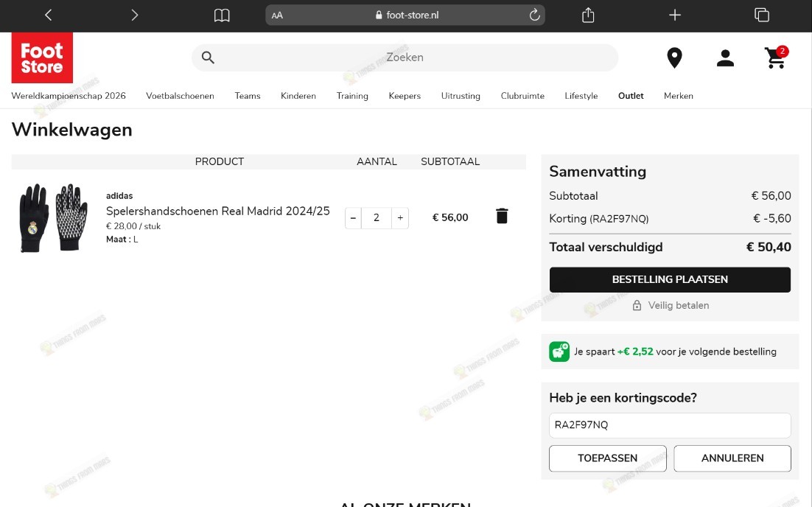The image size is (812, 507).
Task: Click the Totaal verschuldigd € 50,40 amount
Action: [x=769, y=247]
